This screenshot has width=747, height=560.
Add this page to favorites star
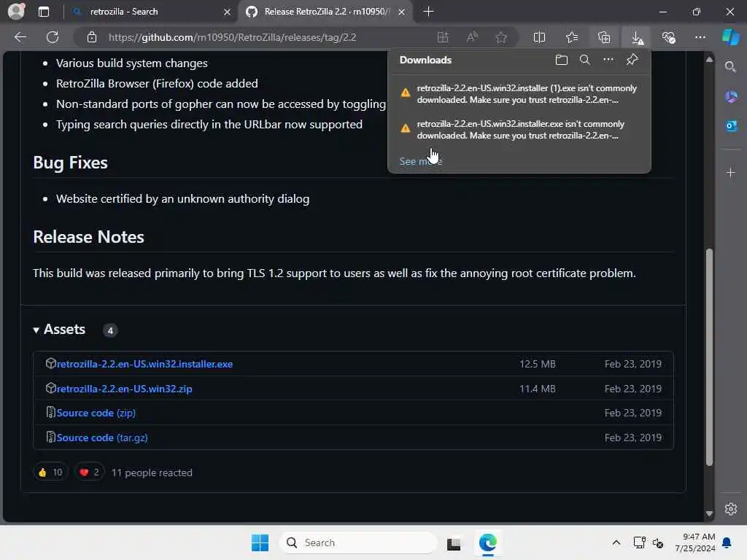pos(501,37)
